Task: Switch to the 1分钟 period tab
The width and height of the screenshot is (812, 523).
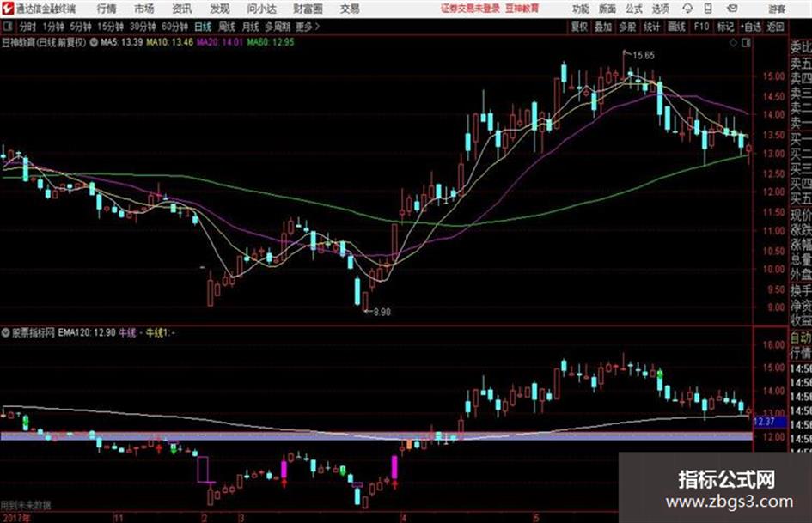Action: (53, 27)
